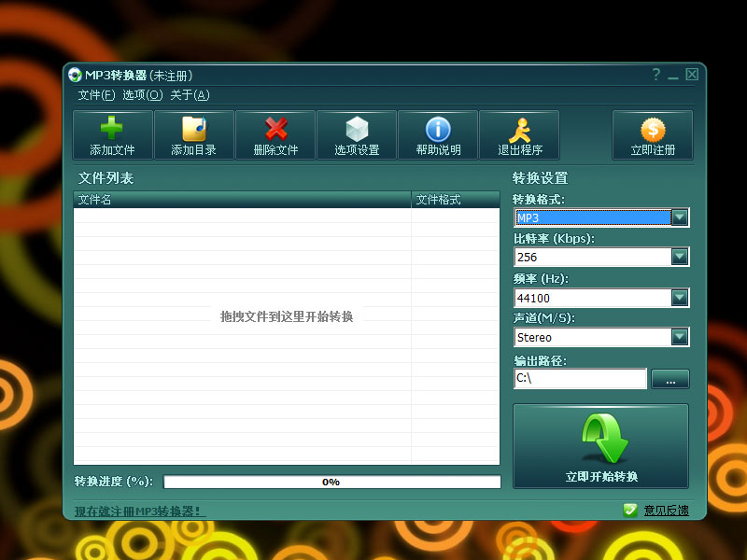The height and width of the screenshot is (560, 747).
Task: Expand the frequency 44100 Hz dropdown
Action: coord(680,298)
